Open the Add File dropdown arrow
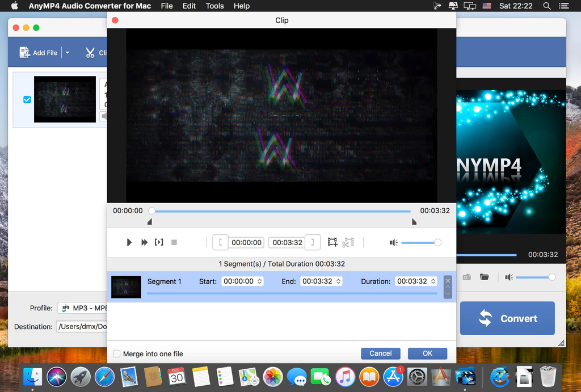581x392 pixels. 68,53
